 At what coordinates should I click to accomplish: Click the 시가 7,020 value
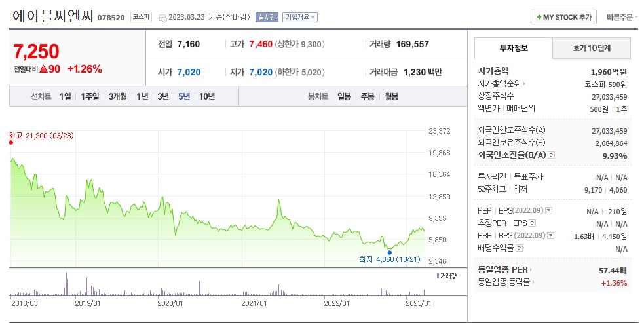(x=189, y=72)
